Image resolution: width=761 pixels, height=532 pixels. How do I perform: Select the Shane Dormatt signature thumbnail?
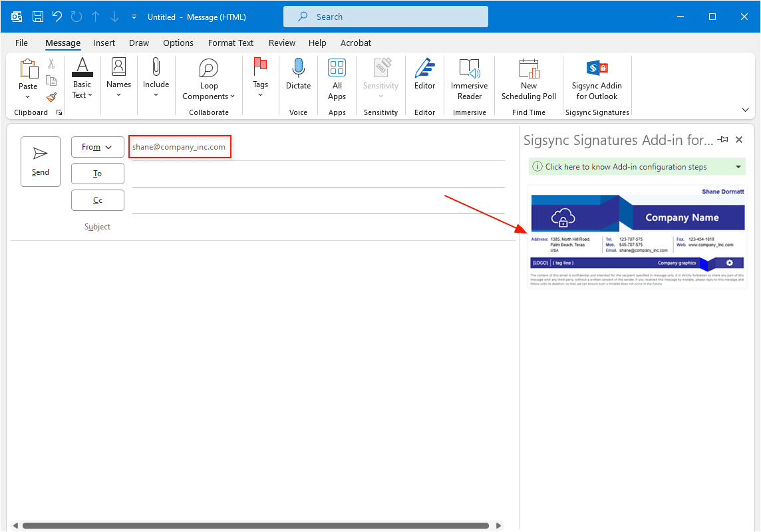(x=637, y=237)
